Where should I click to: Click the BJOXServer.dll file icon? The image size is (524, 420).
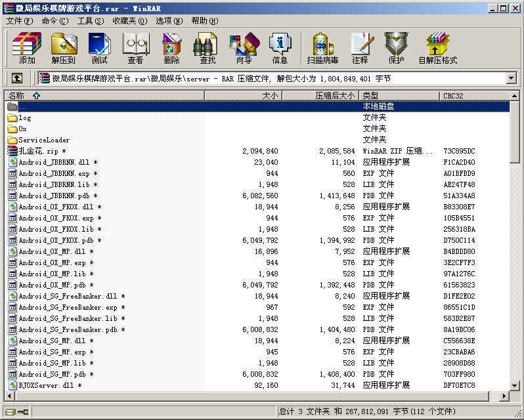[12, 385]
